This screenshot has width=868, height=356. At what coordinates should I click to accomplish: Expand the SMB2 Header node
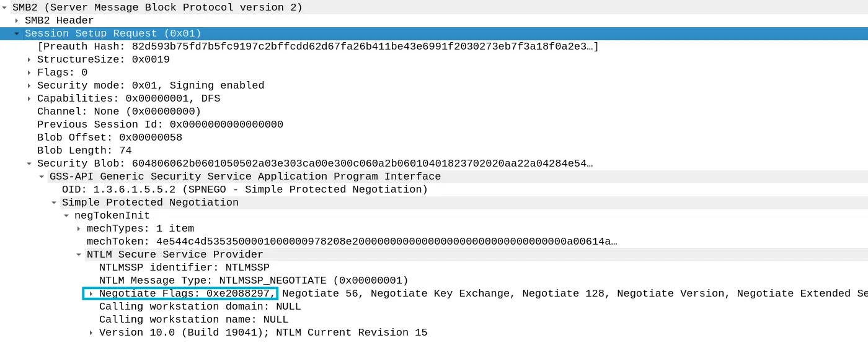click(x=17, y=20)
